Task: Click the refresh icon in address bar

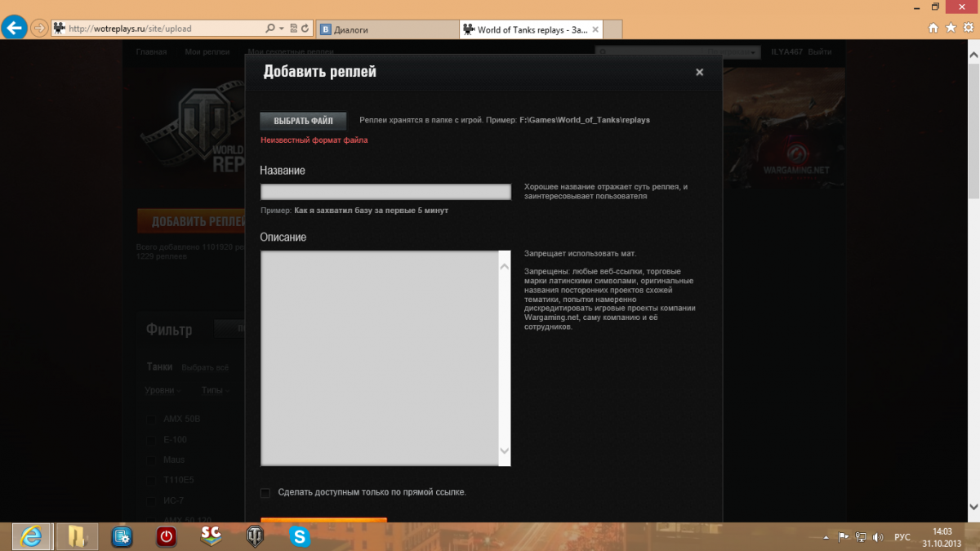Action: click(305, 29)
